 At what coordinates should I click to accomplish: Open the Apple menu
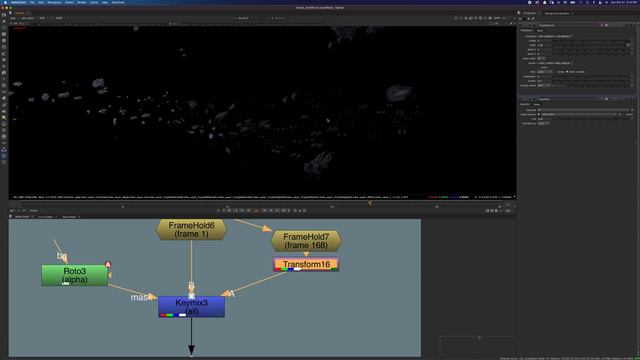tap(5, 2)
